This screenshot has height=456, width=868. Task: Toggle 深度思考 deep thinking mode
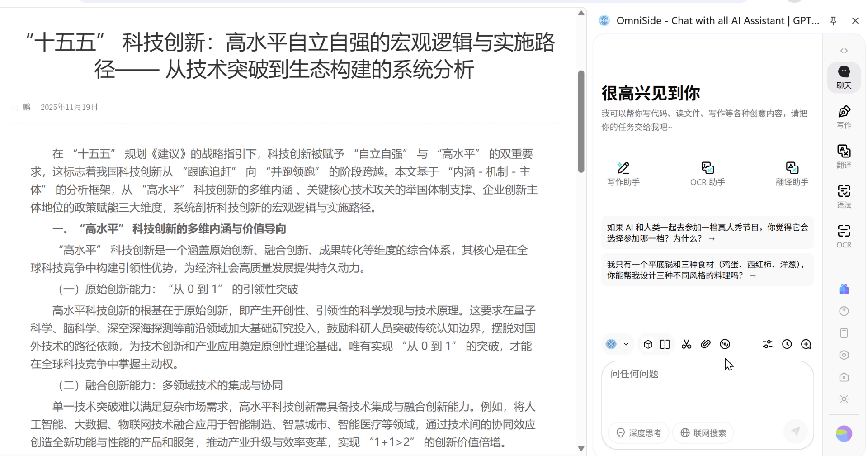click(x=639, y=433)
